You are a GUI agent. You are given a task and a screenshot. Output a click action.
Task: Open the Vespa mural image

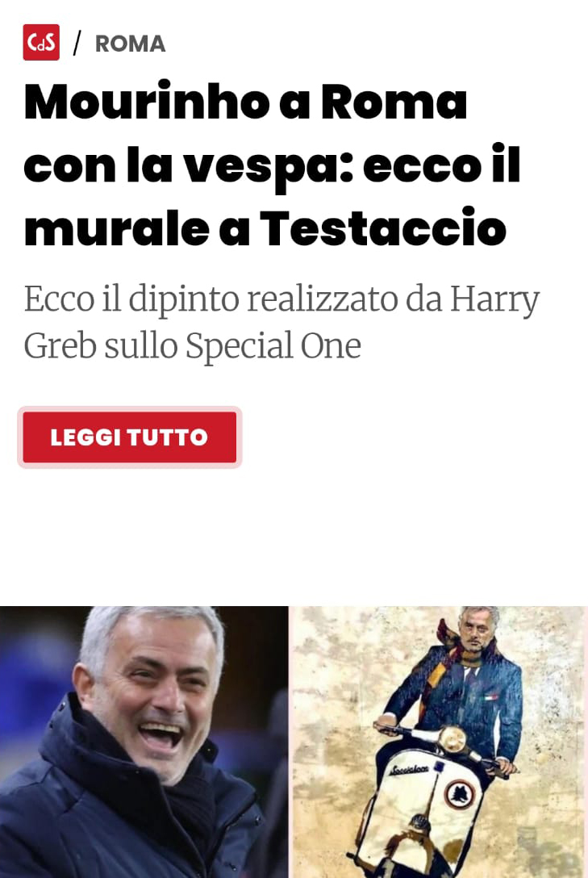[438, 742]
